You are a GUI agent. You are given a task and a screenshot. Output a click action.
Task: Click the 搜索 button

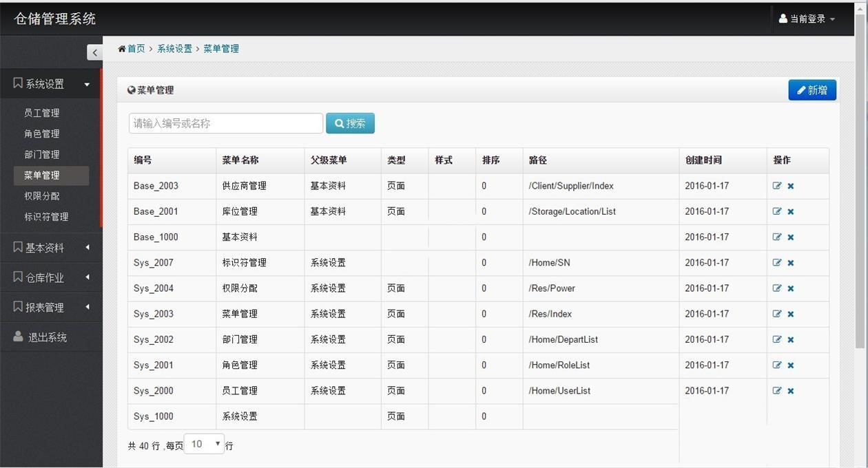[350, 123]
